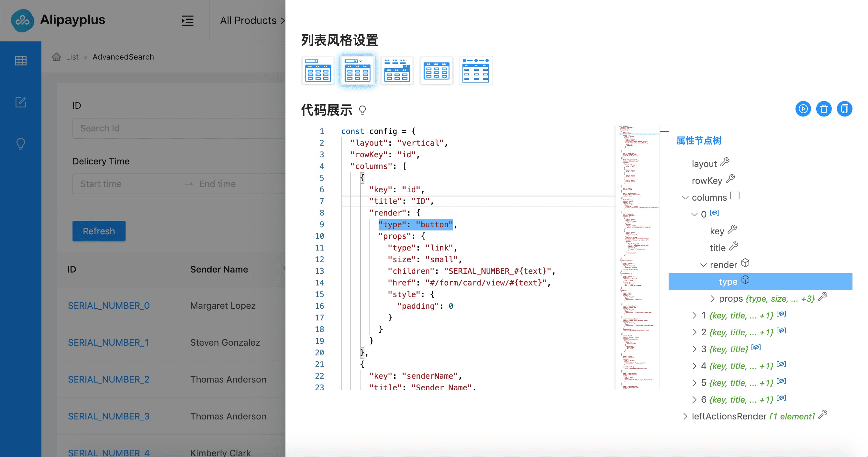Screen dimensions: 868x457
Task: Click the wrench icon next to layout
Action: coord(725,162)
